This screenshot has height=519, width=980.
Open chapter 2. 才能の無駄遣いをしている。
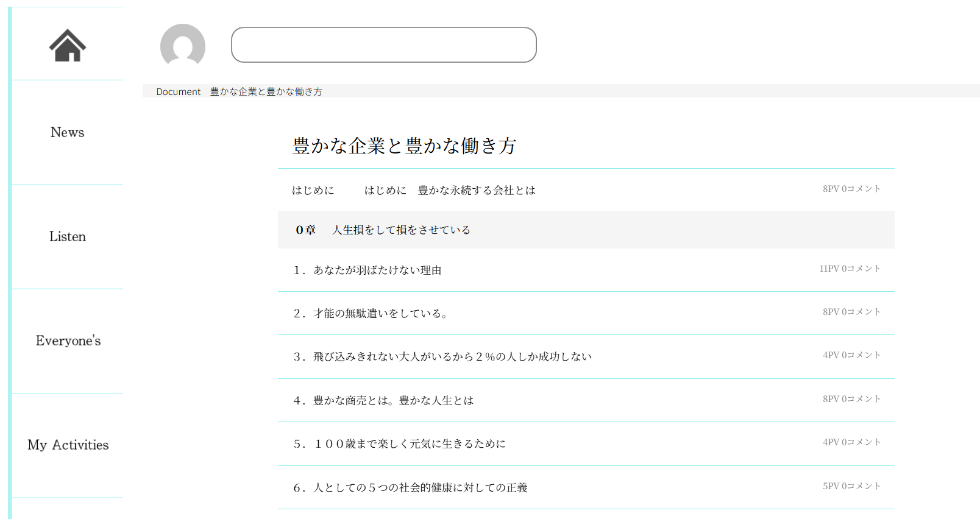[371, 313]
